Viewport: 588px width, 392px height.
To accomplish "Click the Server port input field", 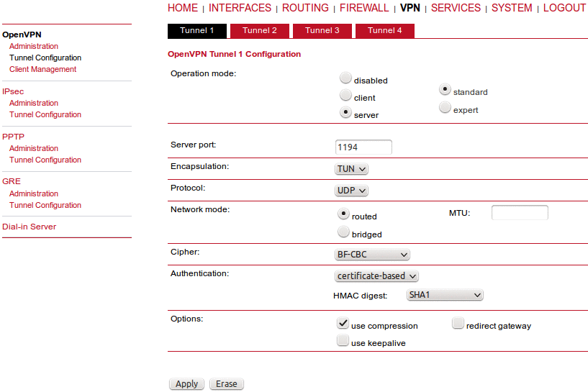I will click(x=363, y=147).
